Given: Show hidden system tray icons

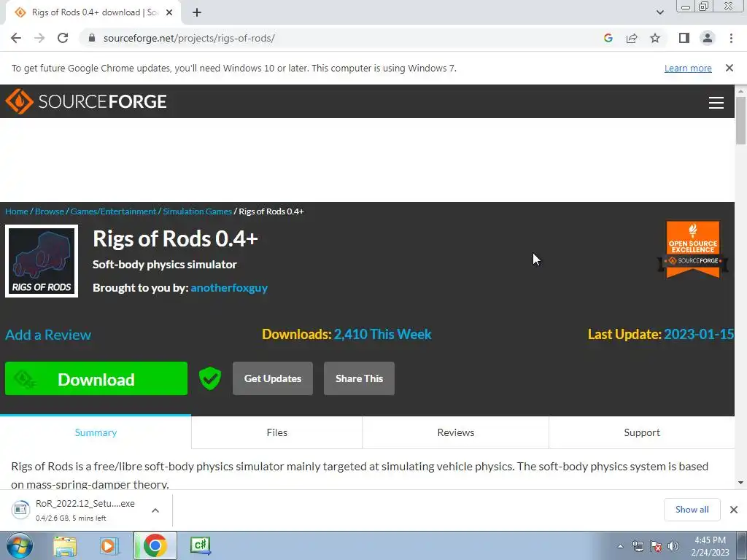Looking at the screenshot, I should 620,546.
